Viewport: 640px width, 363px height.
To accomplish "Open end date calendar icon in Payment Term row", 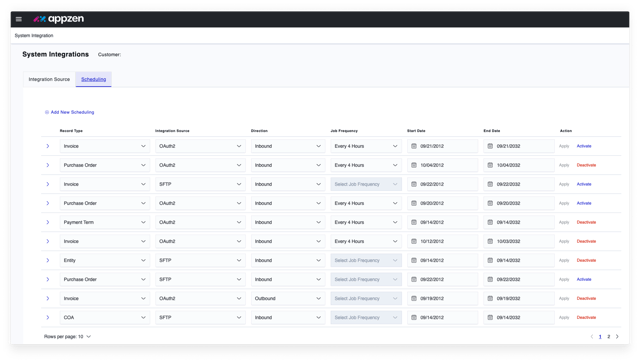I will (x=490, y=223).
